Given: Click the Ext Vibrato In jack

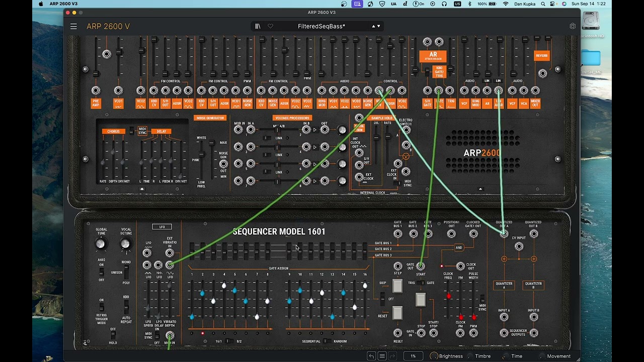Looking at the screenshot, I should coord(170,253).
